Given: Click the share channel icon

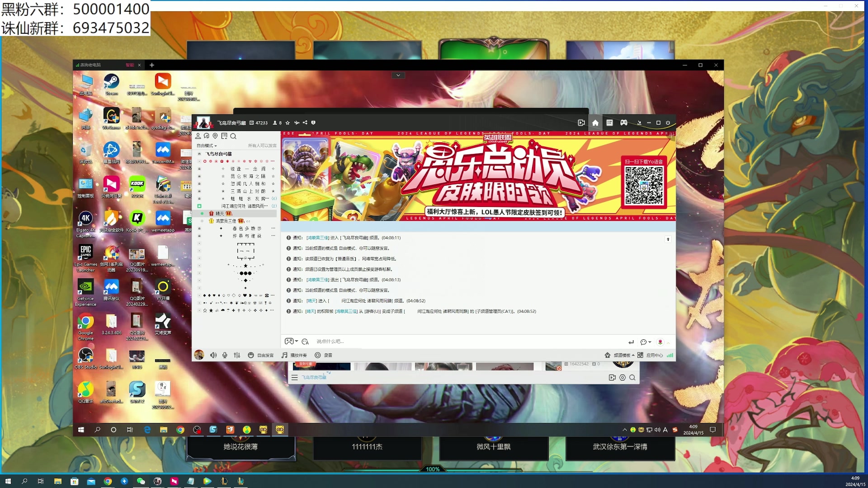Looking at the screenshot, I should pyautogui.click(x=305, y=123).
